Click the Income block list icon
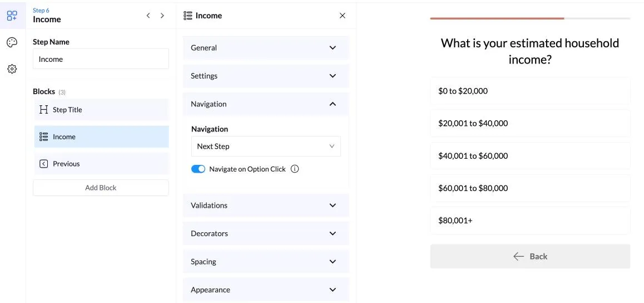The width and height of the screenshot is (644, 303). coord(43,137)
